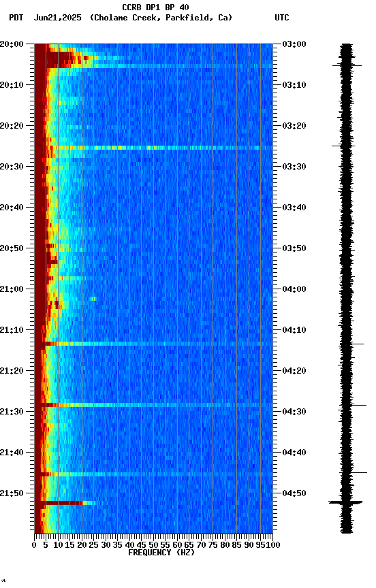Click the 03:00 UTC time label
Screen dimensions: 376x588
pos(294,44)
